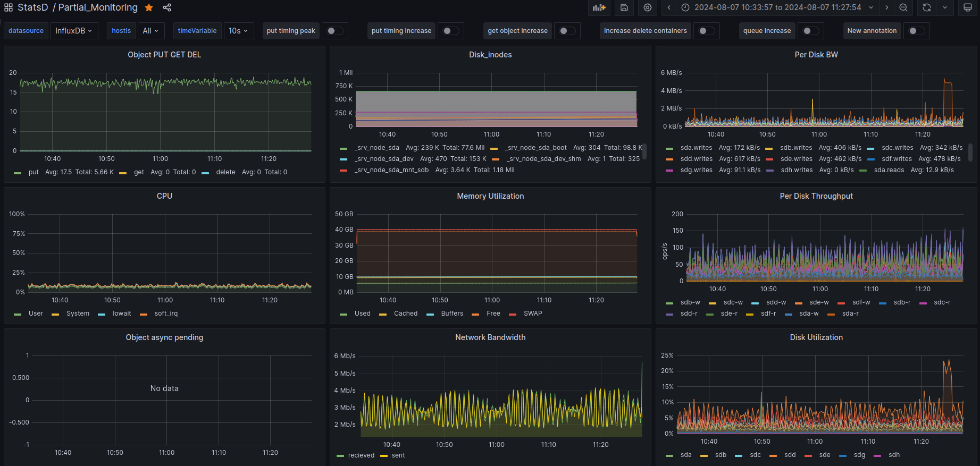Toggle the put series in legend
This screenshot has width=980, height=466.
coord(33,172)
